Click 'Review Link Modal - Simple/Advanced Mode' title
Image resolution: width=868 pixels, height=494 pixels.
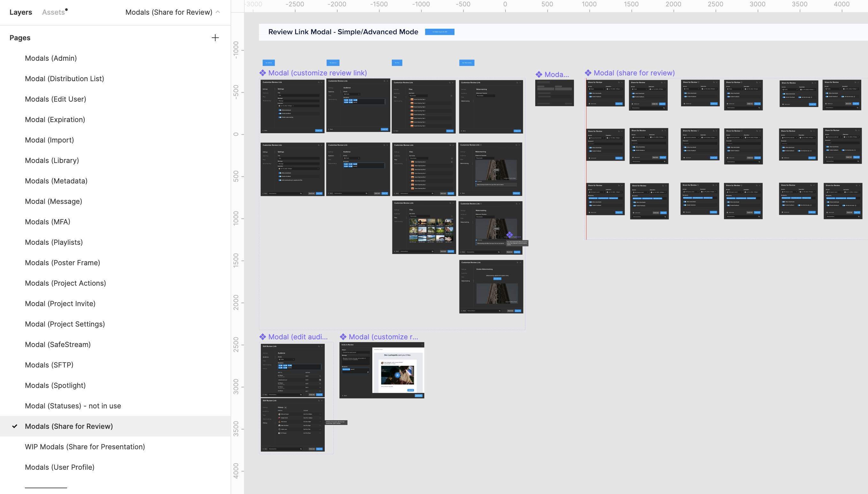(343, 32)
